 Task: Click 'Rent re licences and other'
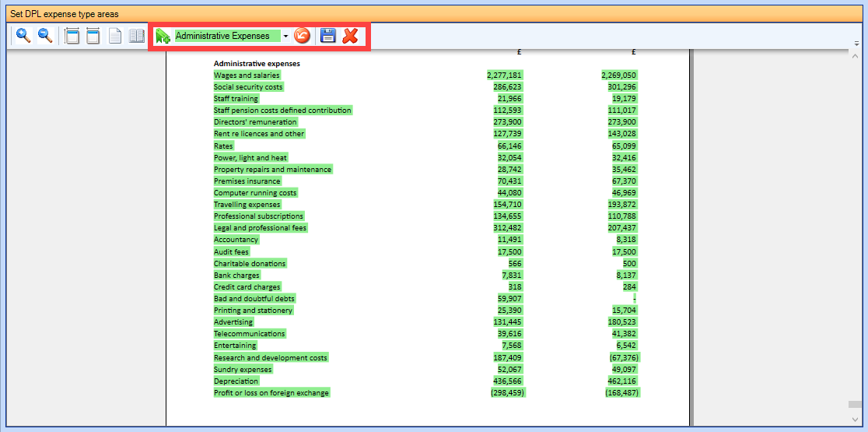[x=259, y=134]
